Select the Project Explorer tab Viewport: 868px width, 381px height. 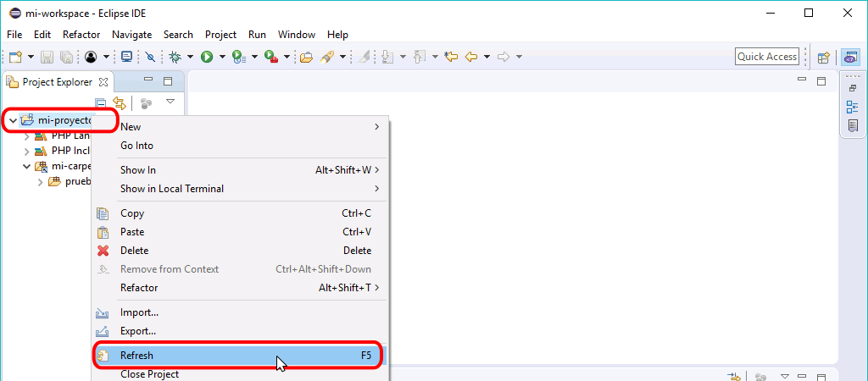(57, 82)
